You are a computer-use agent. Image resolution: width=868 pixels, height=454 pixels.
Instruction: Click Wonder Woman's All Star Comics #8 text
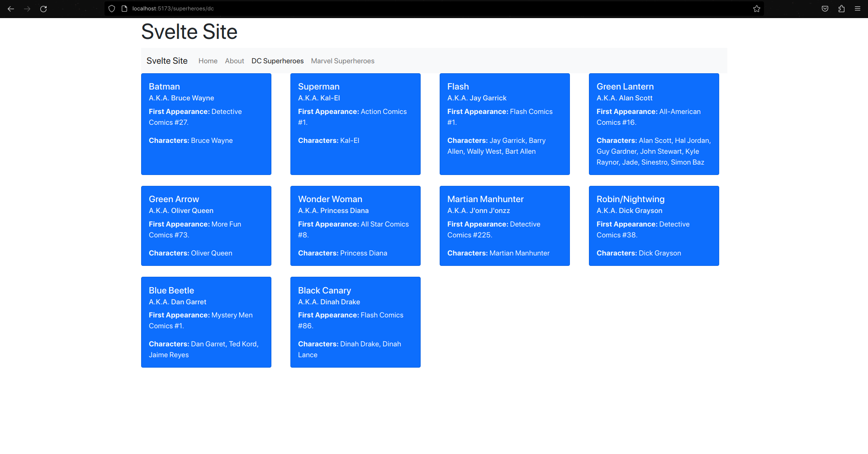coord(353,229)
